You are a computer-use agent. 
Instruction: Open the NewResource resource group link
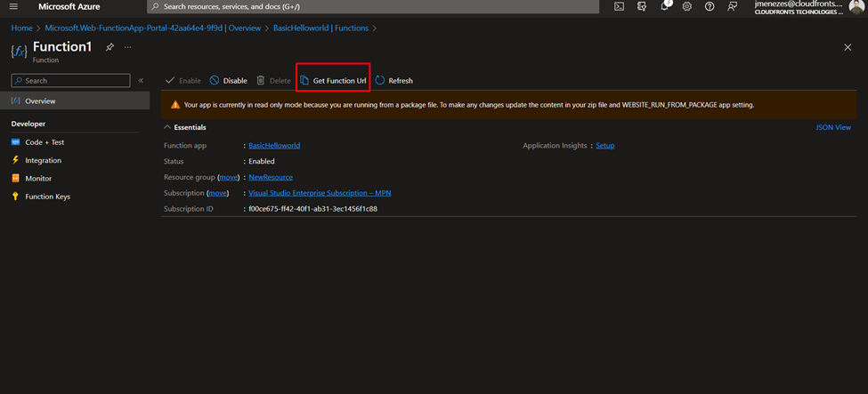271,177
